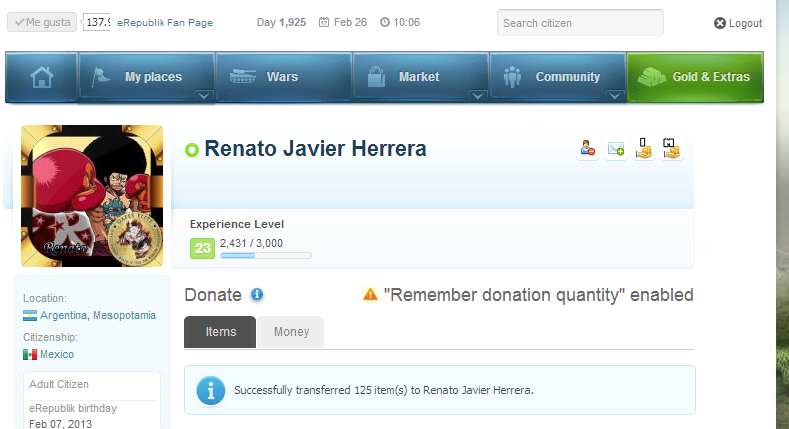This screenshot has width=789, height=429.
Task: Click the donate items icon
Action: pyautogui.click(x=644, y=149)
